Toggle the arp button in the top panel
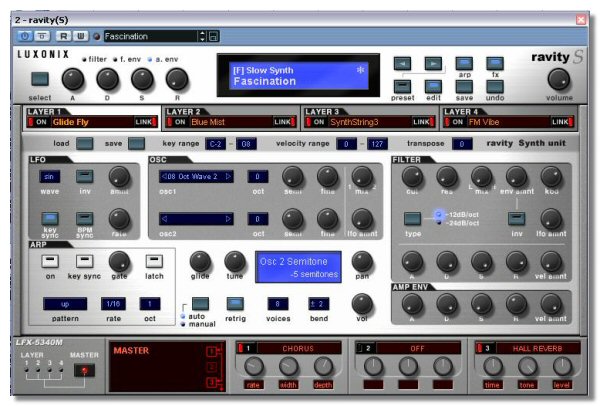600x406 pixels. tap(464, 64)
